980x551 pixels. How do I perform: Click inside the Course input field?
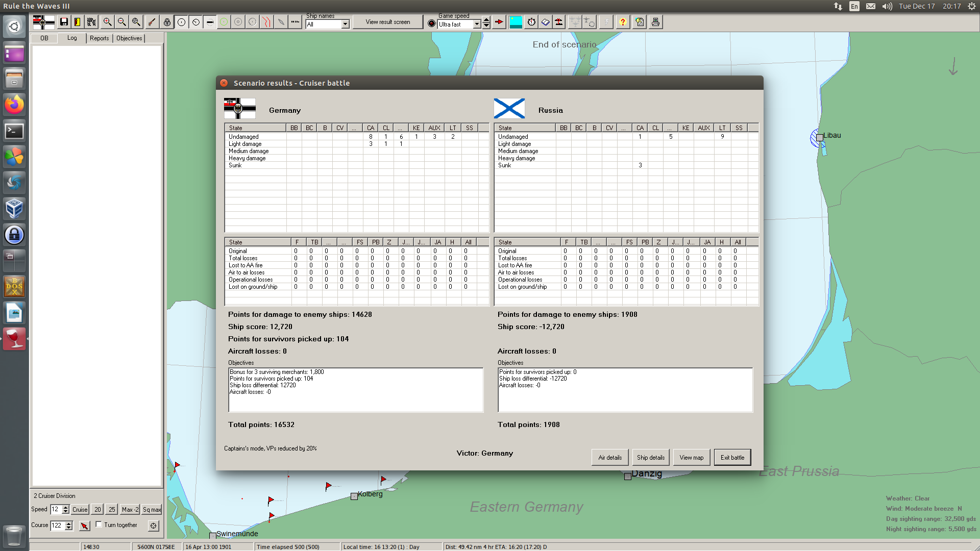57,525
